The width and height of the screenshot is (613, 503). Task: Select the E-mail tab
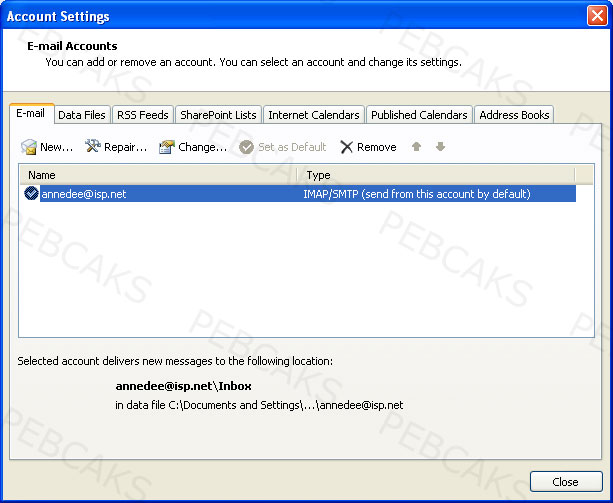(31, 114)
